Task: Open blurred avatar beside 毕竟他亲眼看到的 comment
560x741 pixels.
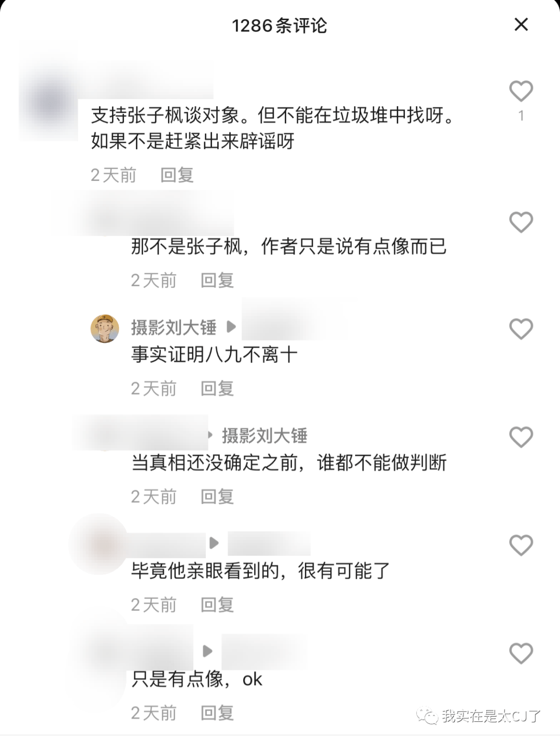Action: click(99, 544)
